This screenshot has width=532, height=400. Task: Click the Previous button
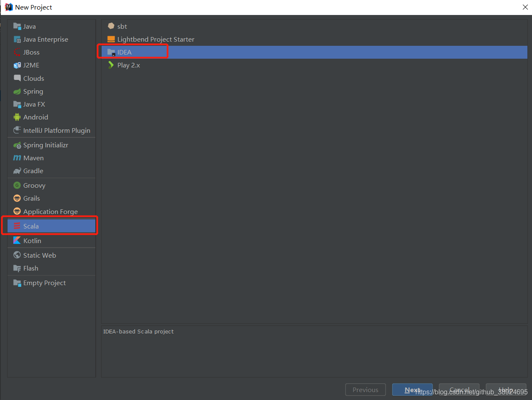(x=365, y=390)
